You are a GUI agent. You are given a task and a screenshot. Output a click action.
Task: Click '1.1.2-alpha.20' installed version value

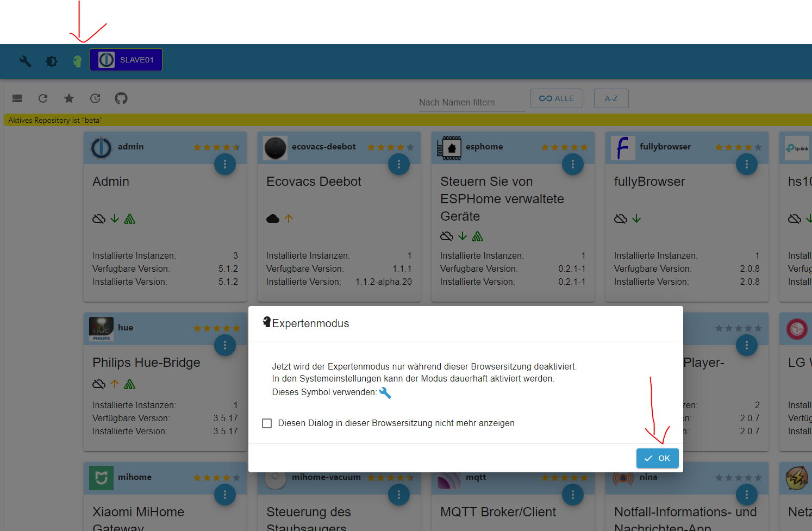(384, 282)
